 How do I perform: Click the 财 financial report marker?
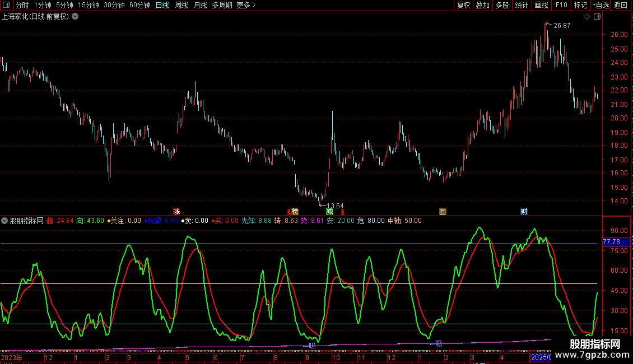pyautogui.click(x=524, y=212)
